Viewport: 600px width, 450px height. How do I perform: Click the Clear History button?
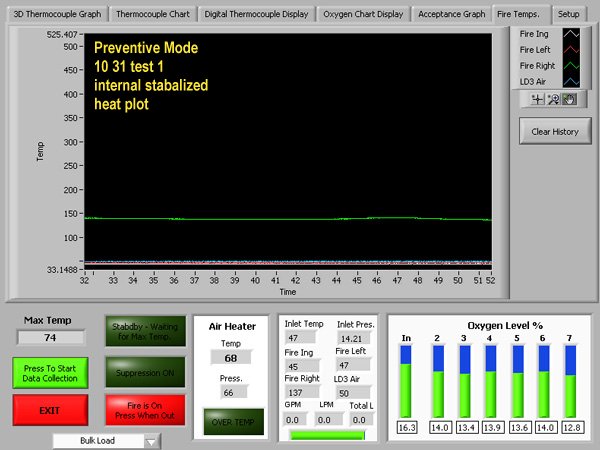pyautogui.click(x=555, y=132)
